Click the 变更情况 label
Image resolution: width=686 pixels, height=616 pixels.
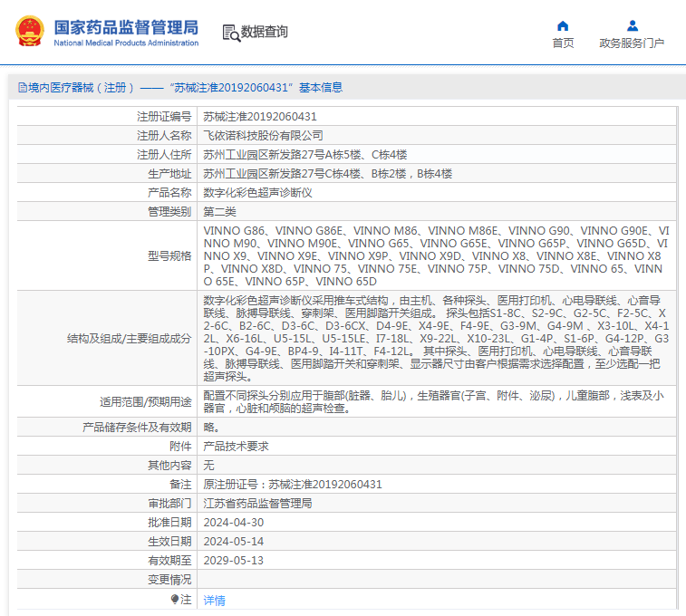pyautogui.click(x=169, y=580)
